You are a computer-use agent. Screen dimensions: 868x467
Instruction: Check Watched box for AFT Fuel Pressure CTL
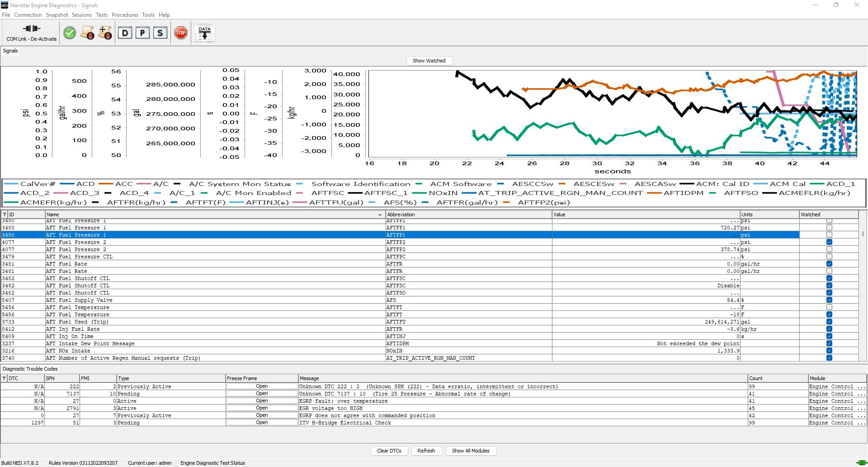click(829, 257)
